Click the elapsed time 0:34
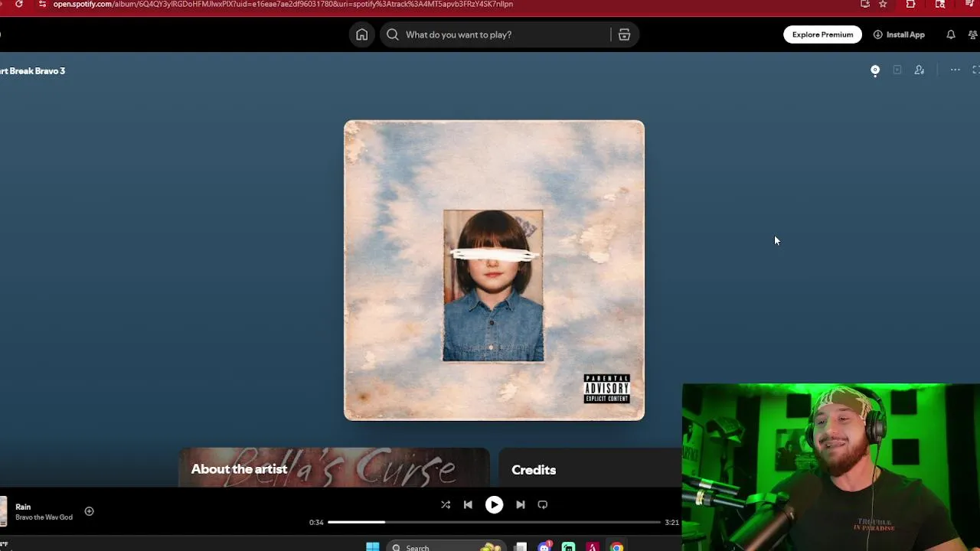Image resolution: width=980 pixels, height=551 pixels. (316, 522)
